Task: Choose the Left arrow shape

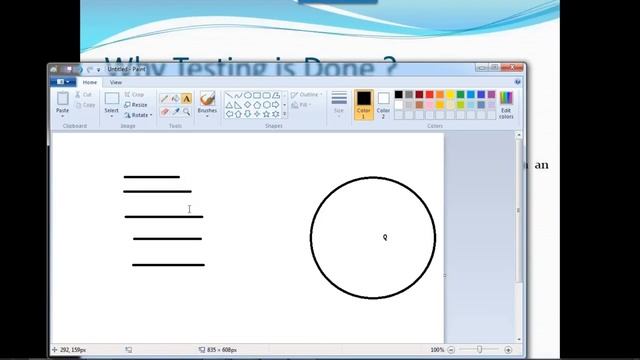Action: [229, 114]
